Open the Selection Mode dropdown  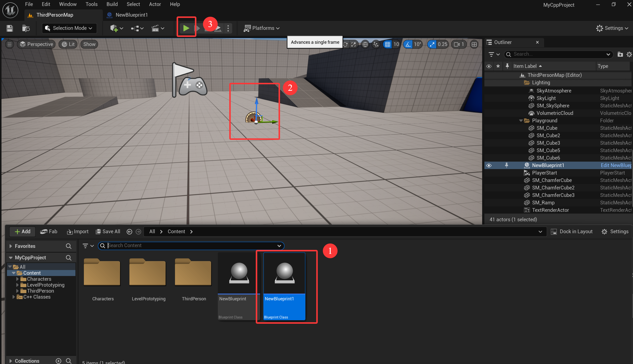pos(69,28)
